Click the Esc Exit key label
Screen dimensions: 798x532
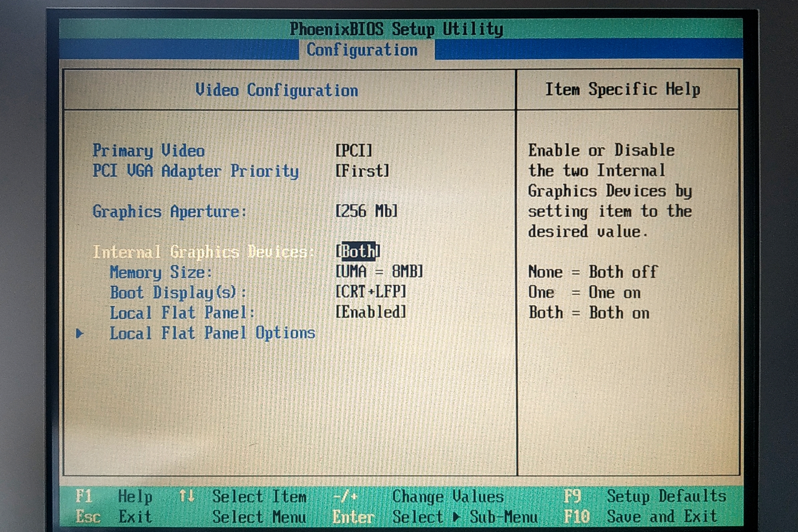88,517
